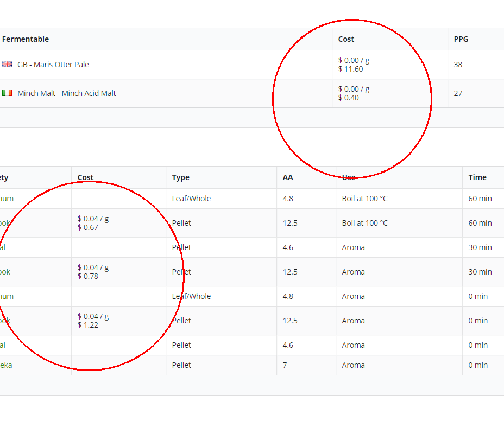Click the AA value 7 in last hop row
The width and height of the screenshot is (504, 421).
point(285,365)
